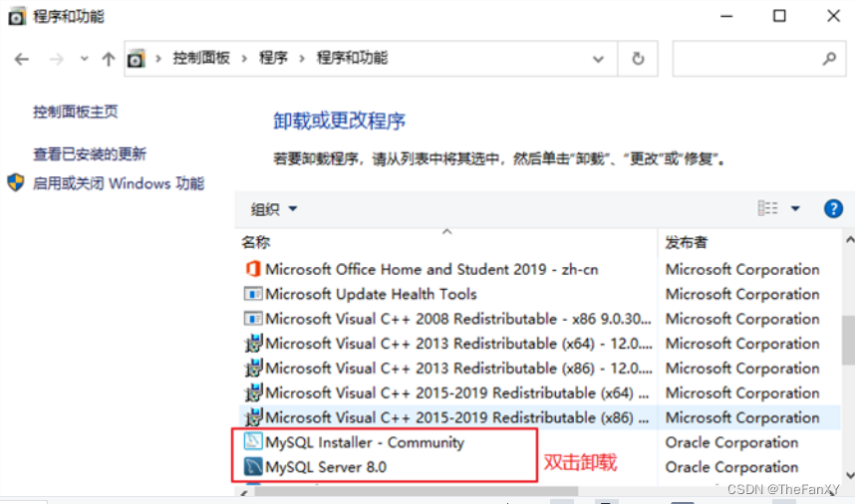Select Microsoft Office Home and Student 2019
855x504 pixels.
point(431,269)
